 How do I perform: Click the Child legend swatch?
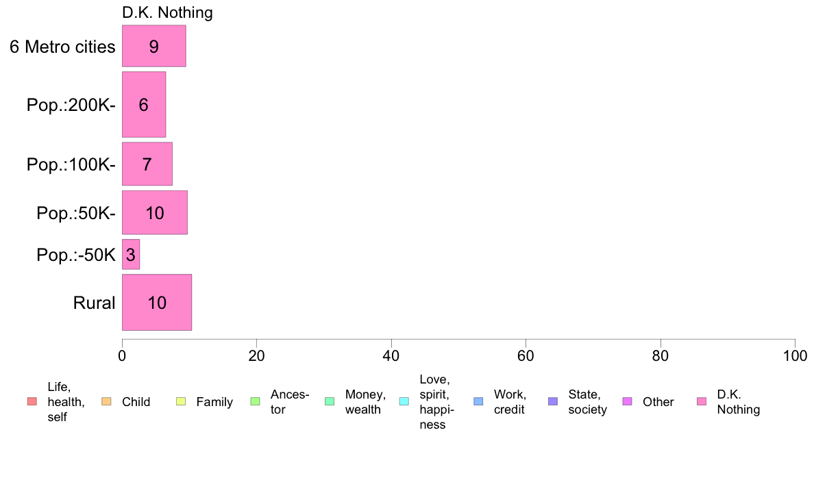coord(106,401)
